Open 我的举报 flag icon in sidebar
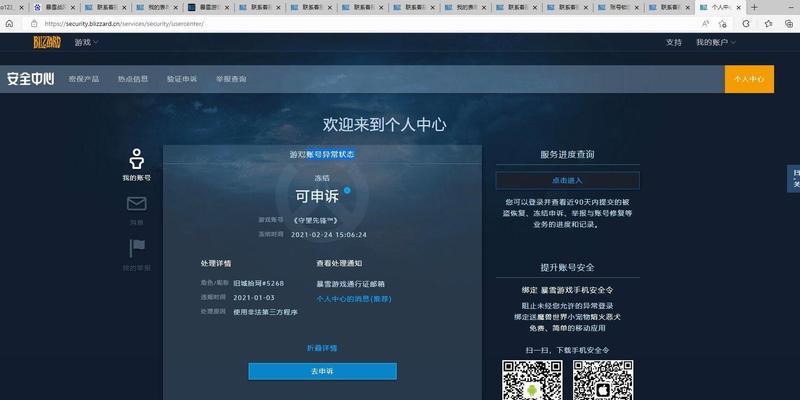 [x=137, y=248]
